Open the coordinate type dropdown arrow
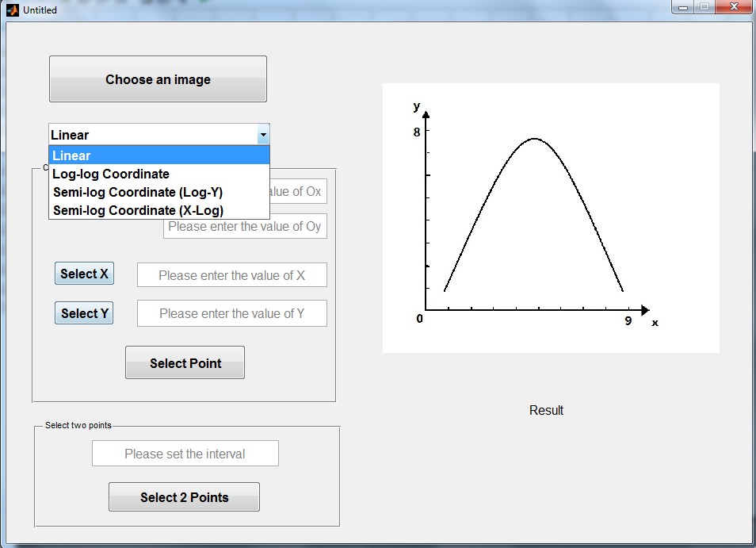Viewport: 756px width, 548px height. [263, 135]
